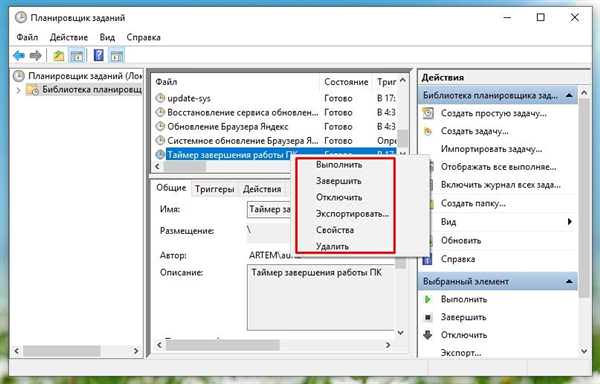600x384 pixels.
Task: Click the clock icon beside update-sys task
Action: (x=160, y=98)
